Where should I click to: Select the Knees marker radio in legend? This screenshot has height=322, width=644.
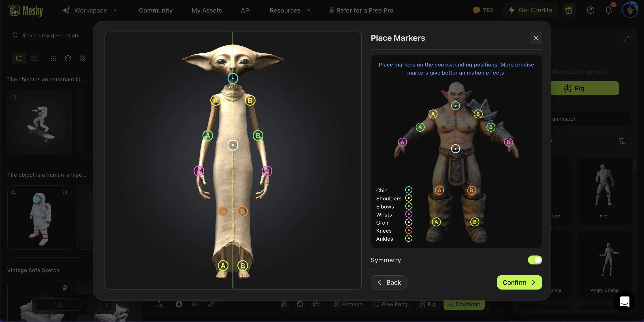tap(409, 230)
